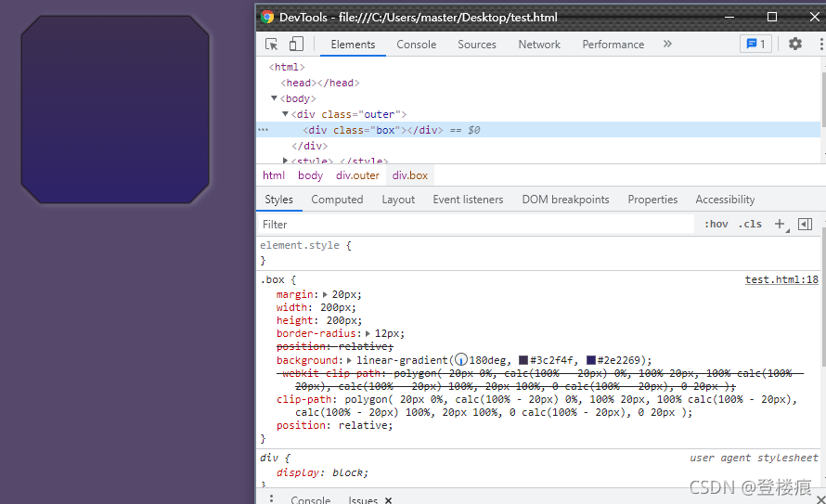826x504 pixels.
Task: Click the struck-through -webkit-clip-path declaration
Action: (539, 380)
